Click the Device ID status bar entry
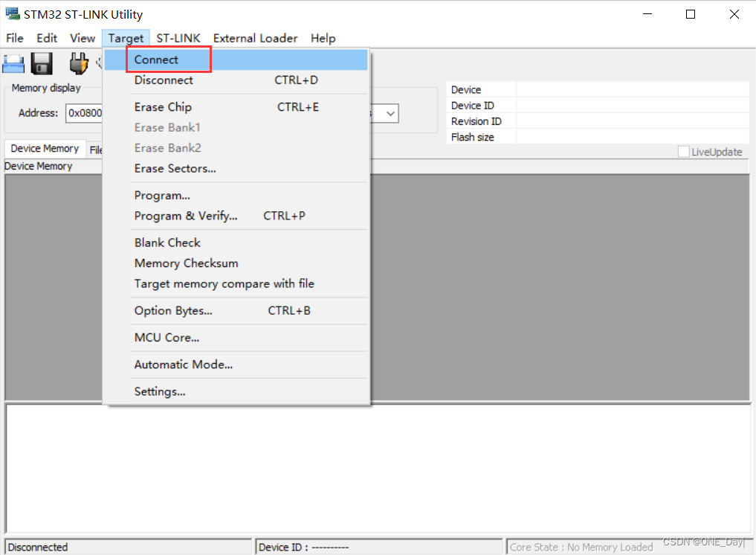This screenshot has width=756, height=555. coord(378,547)
